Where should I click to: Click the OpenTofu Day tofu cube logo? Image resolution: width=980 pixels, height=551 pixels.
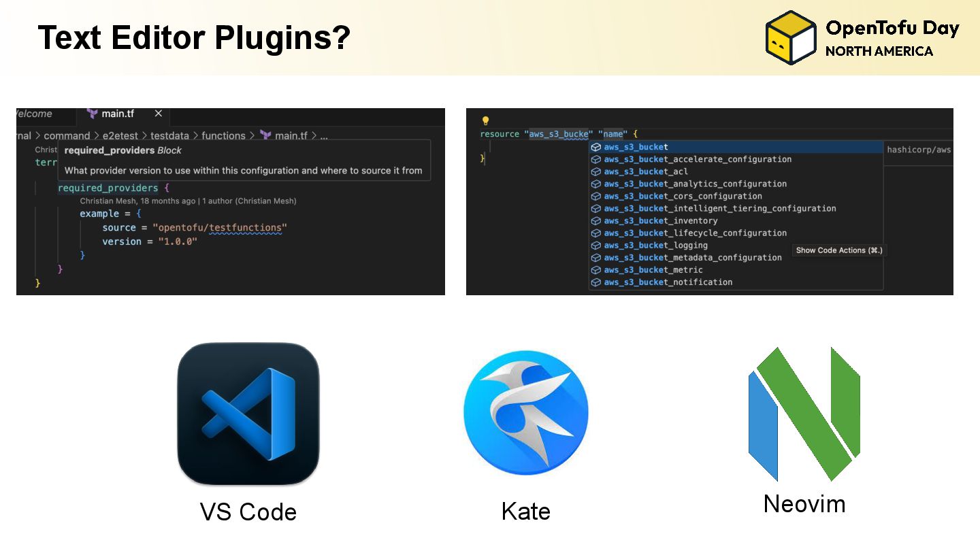click(x=791, y=37)
